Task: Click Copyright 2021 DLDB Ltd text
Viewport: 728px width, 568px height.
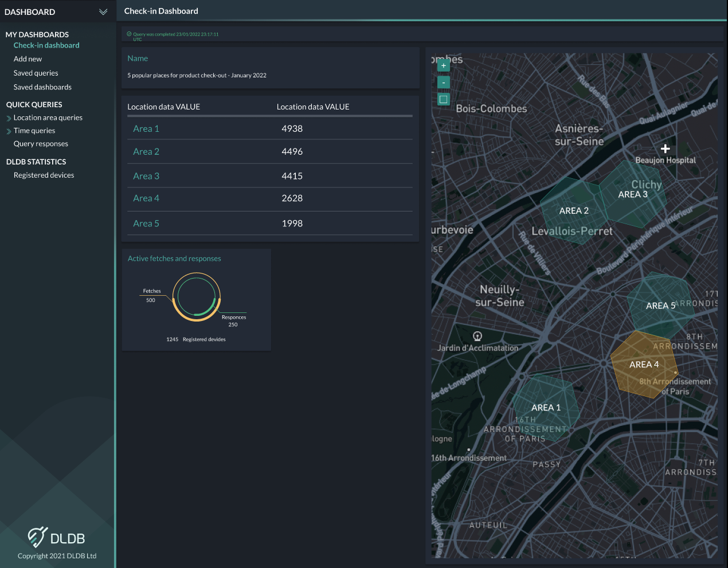Action: click(x=57, y=556)
